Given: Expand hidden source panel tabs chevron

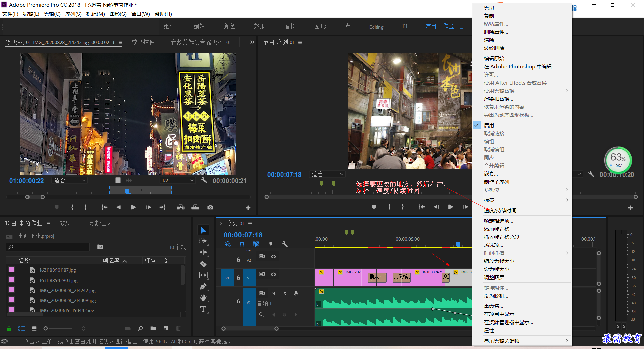Looking at the screenshot, I should point(252,42).
